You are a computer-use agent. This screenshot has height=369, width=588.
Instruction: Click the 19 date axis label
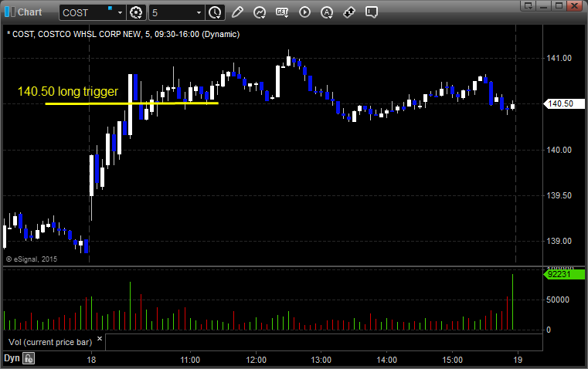(518, 360)
